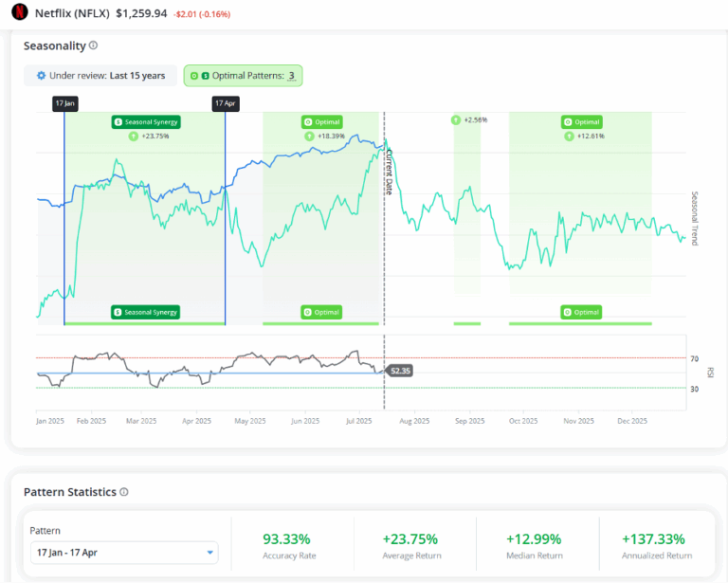Click the +137.33% Annualized Return value
This screenshot has width=728, height=583.
click(x=653, y=538)
